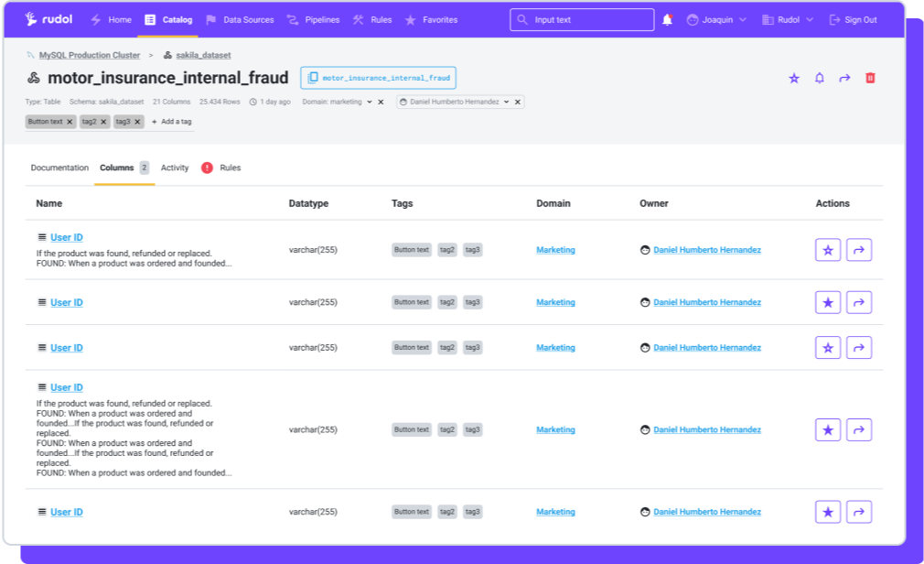Open the Joaquin user dropdown
The image size is (924, 564).
[x=716, y=19]
